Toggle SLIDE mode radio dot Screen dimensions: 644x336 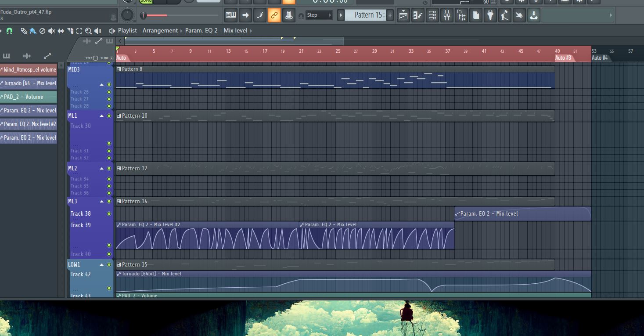tap(112, 58)
